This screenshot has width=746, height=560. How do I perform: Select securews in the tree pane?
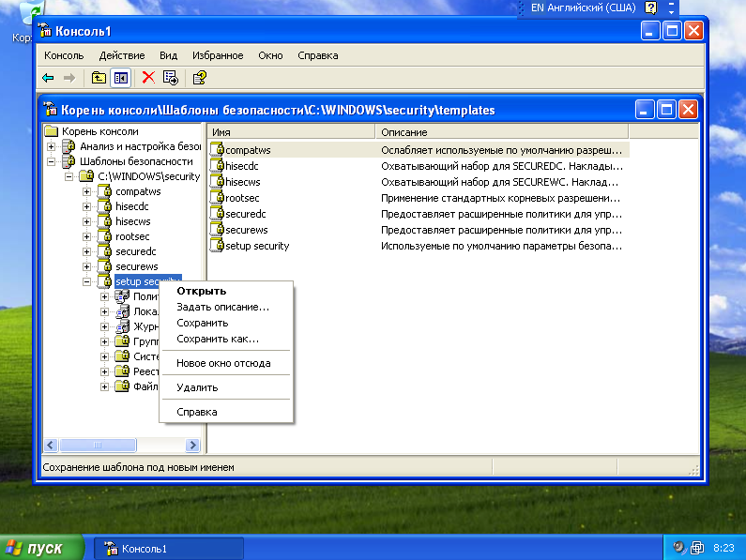click(x=137, y=266)
